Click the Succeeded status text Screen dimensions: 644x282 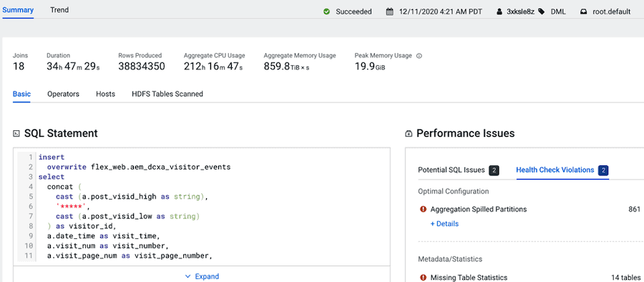(353, 12)
